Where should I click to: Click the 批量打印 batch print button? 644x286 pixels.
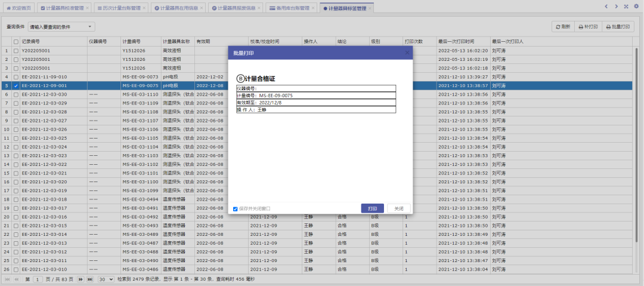tap(618, 27)
